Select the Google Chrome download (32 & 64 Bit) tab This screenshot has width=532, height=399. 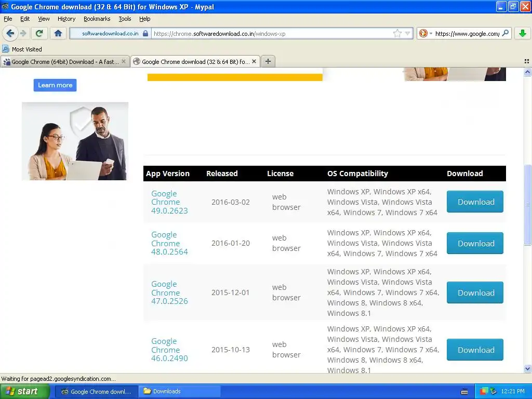coord(195,61)
